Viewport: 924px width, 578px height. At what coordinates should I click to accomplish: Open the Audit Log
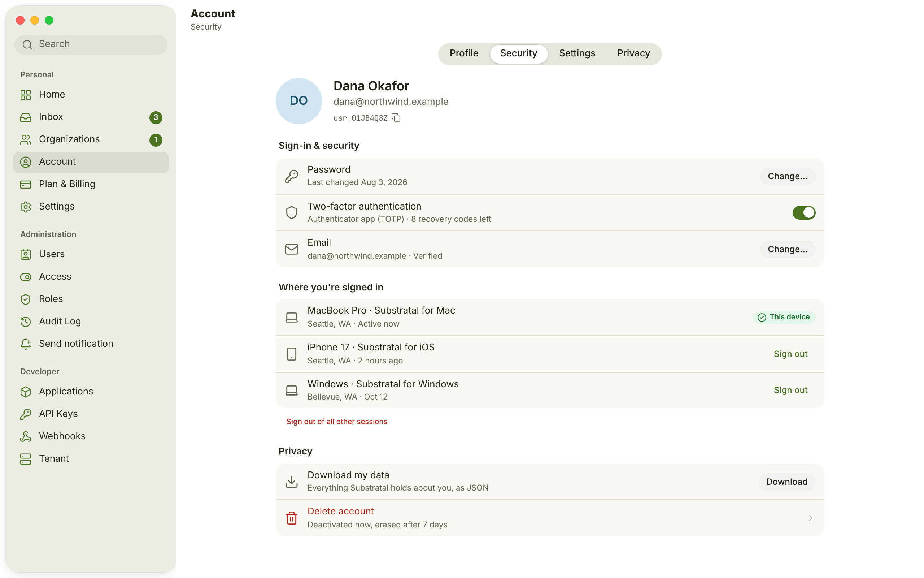click(91, 321)
